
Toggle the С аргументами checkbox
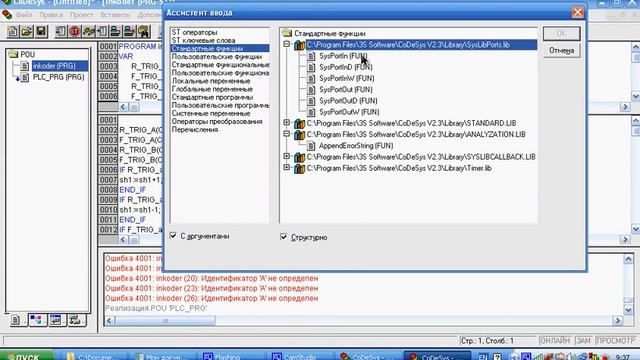173,236
